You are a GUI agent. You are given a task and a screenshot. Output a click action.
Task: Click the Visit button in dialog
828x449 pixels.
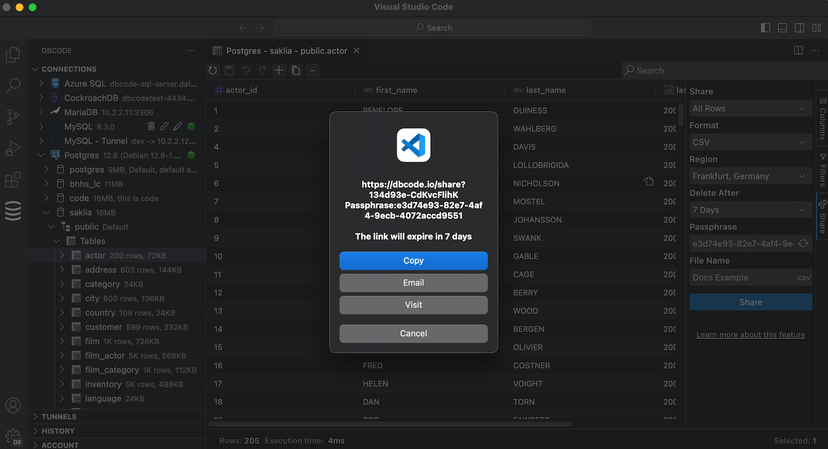[x=413, y=305]
